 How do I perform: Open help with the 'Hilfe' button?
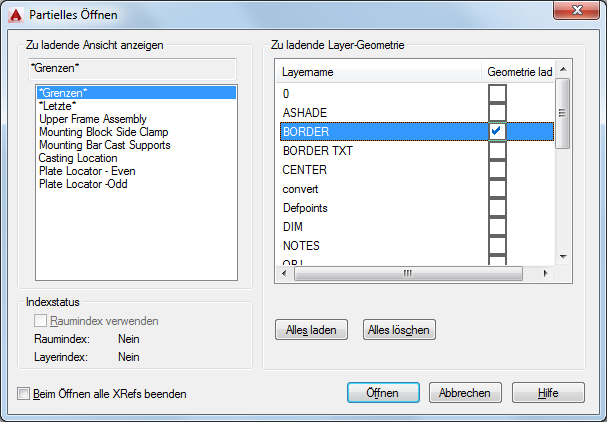[548, 393]
